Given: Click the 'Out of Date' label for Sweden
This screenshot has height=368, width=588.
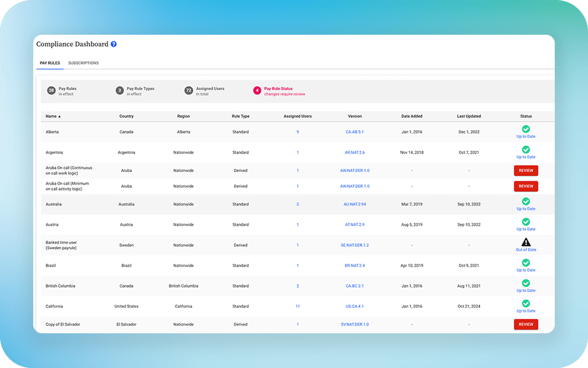Looking at the screenshot, I should [526, 250].
